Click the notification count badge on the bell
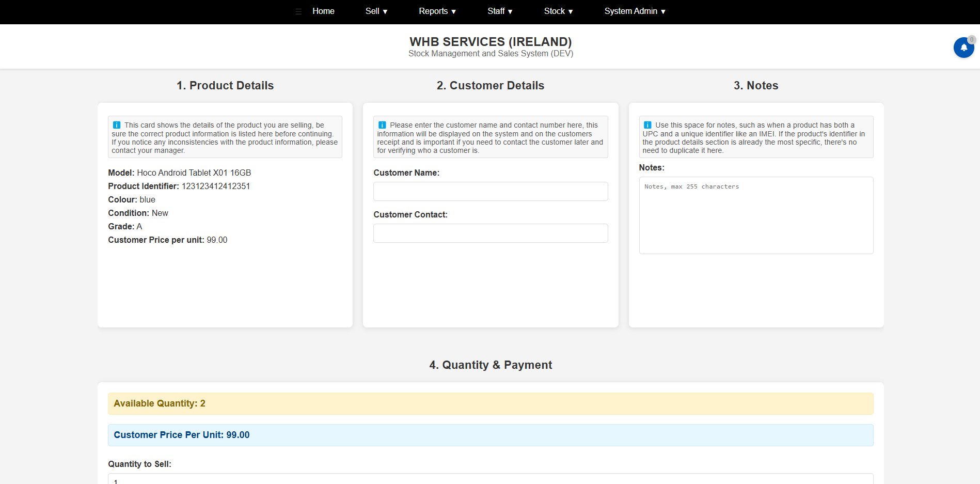The height and width of the screenshot is (484, 980). click(971, 39)
